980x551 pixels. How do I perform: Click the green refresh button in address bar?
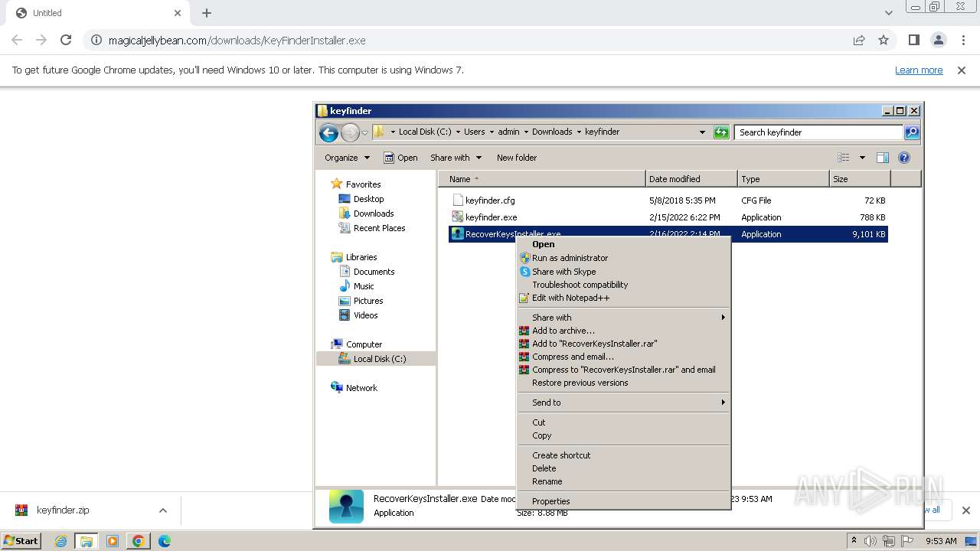721,132
